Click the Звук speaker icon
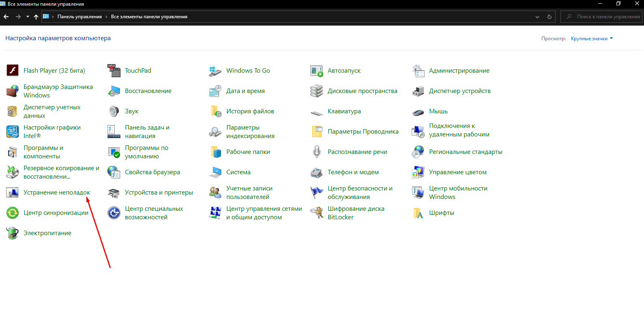The height and width of the screenshot is (320, 644). 114,111
